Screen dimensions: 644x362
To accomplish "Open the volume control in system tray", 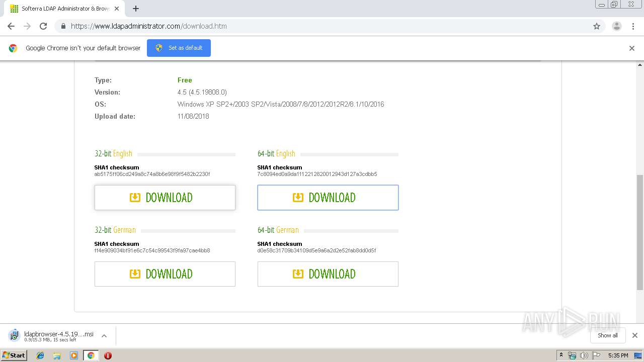I will click(x=584, y=355).
